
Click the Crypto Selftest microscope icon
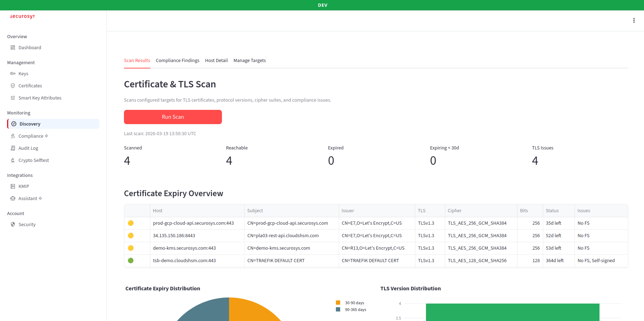coord(13,160)
